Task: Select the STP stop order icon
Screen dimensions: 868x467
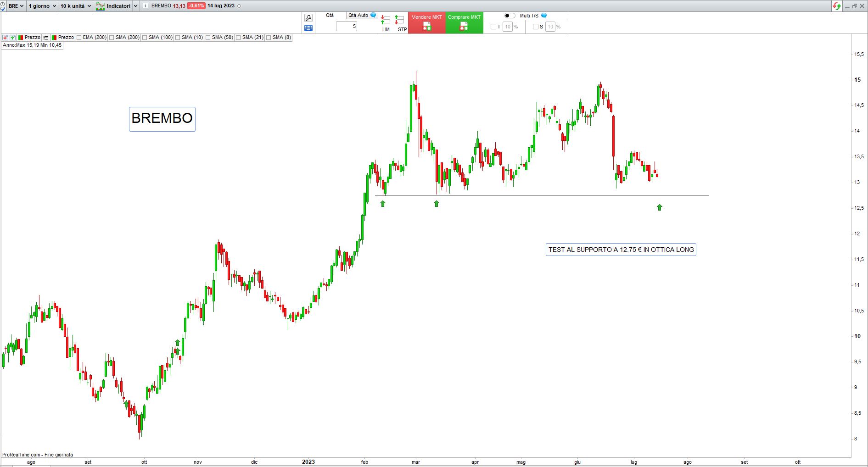Action: click(400, 23)
